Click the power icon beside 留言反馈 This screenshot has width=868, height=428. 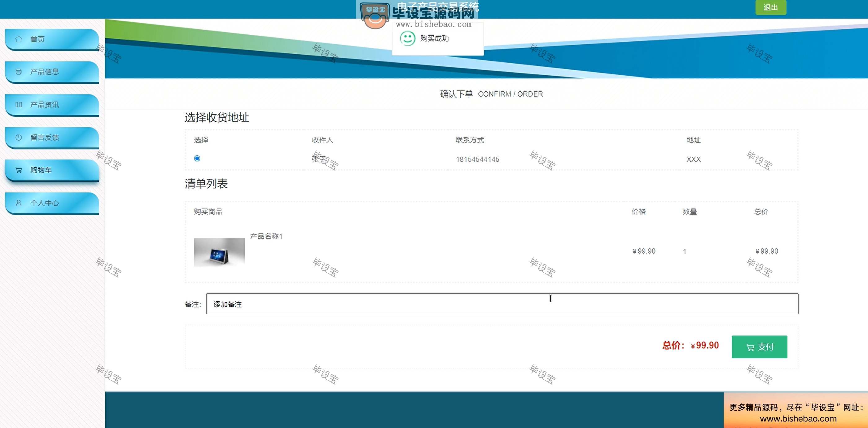coord(19,138)
